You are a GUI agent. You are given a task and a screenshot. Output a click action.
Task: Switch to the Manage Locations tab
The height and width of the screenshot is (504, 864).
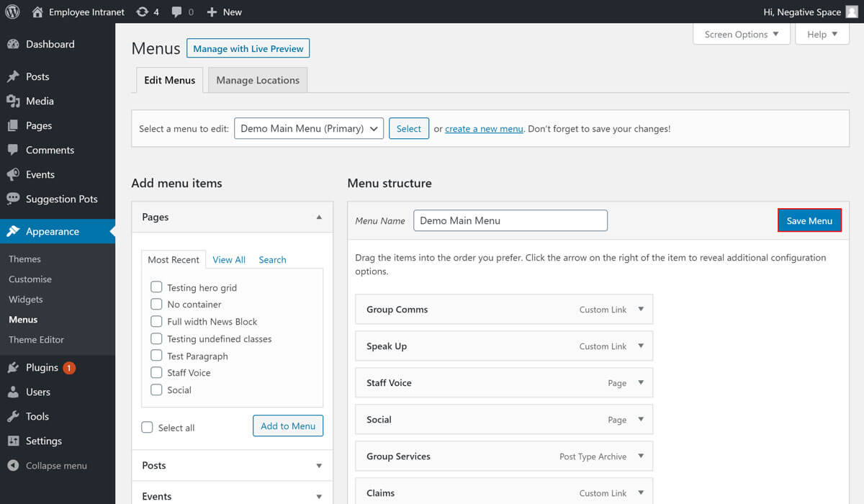[257, 80]
